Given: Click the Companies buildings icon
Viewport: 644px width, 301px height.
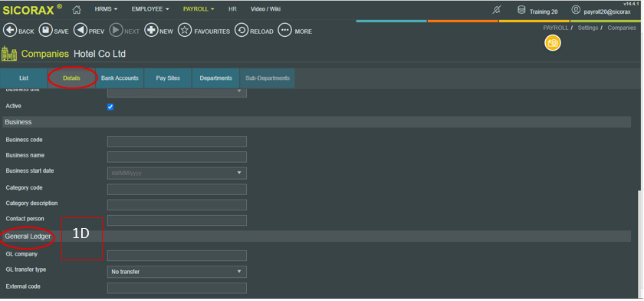Looking at the screenshot, I should click(x=9, y=54).
